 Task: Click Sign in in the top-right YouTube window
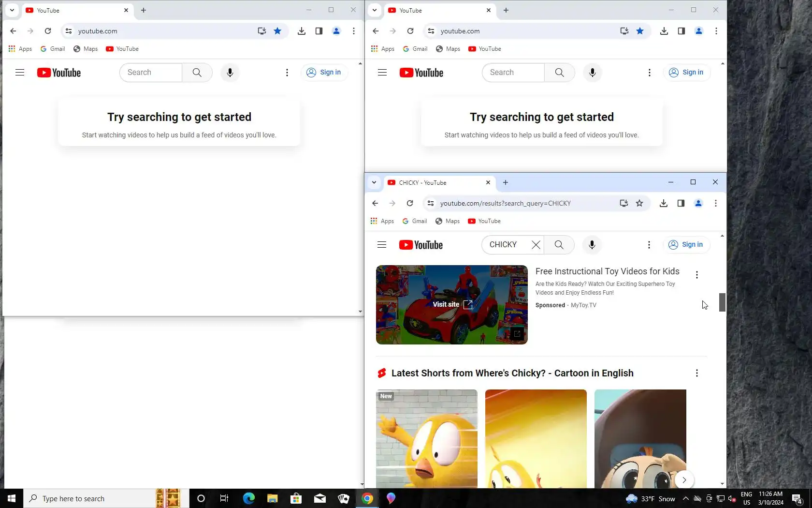tap(686, 73)
